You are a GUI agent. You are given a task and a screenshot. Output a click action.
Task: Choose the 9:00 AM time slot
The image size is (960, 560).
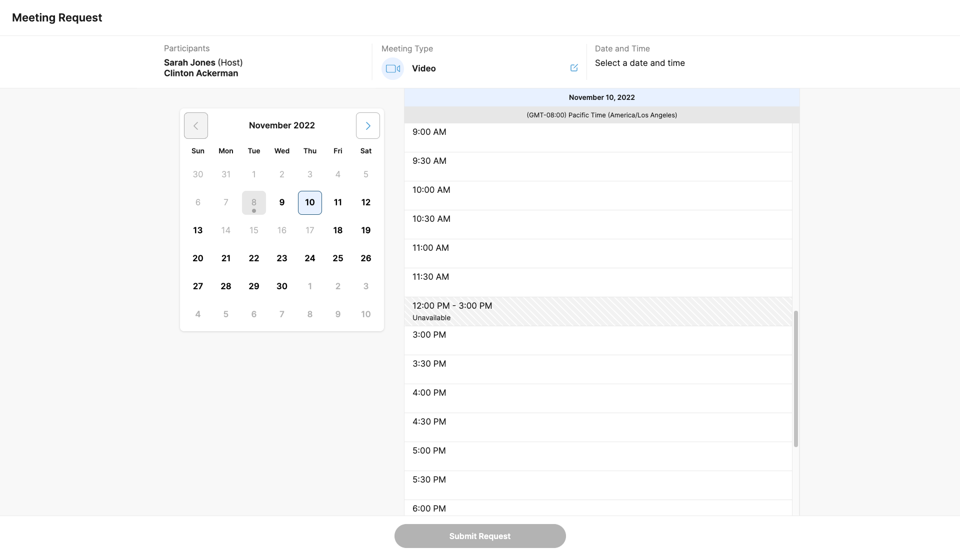[598, 137]
